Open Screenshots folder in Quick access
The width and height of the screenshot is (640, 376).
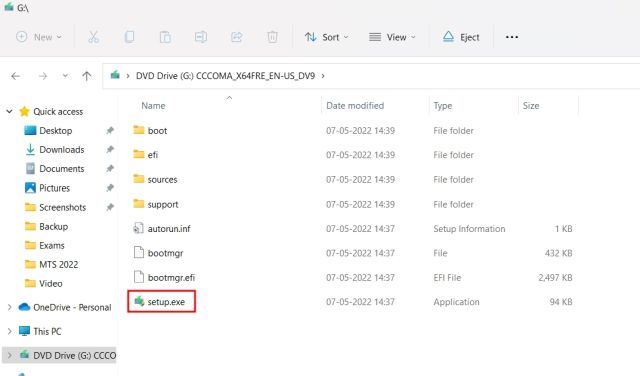tap(62, 207)
